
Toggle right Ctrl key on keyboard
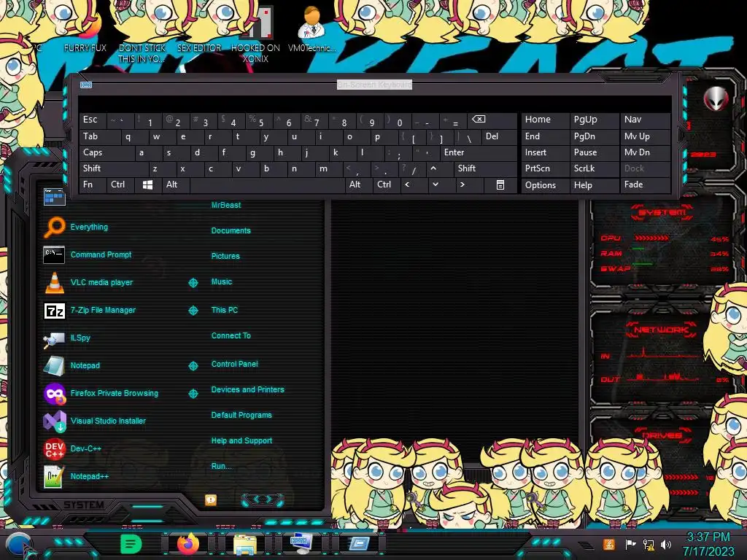coord(387,184)
